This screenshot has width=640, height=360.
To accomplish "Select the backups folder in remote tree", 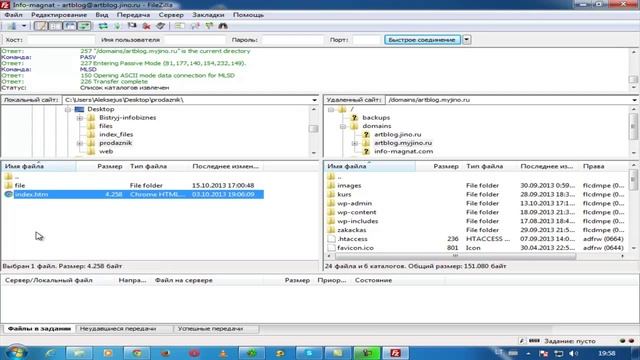I will click(x=376, y=118).
